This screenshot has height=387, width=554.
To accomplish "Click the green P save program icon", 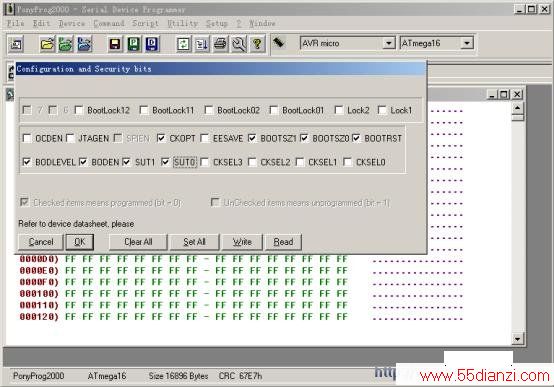I will (x=134, y=44).
